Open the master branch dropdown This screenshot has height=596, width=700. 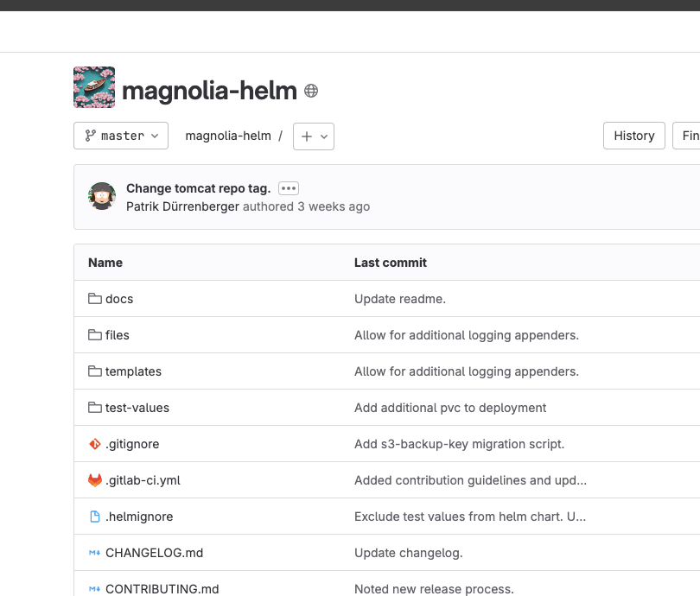tap(121, 136)
